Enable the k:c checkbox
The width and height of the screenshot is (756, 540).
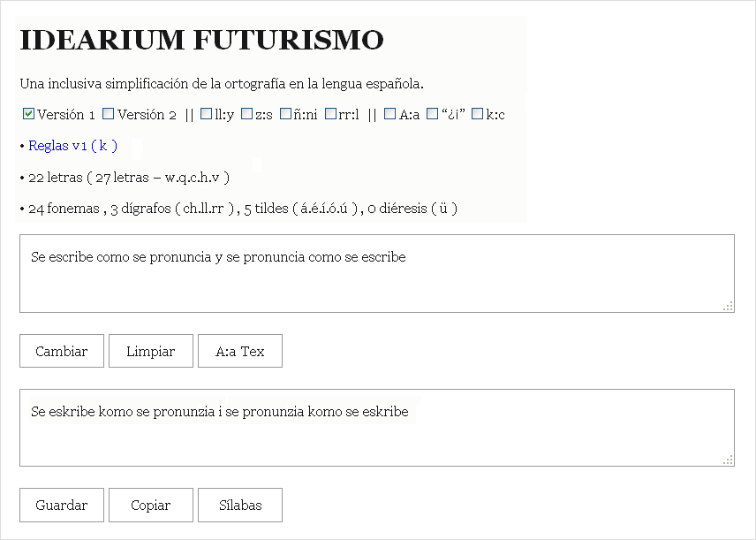coord(477,114)
